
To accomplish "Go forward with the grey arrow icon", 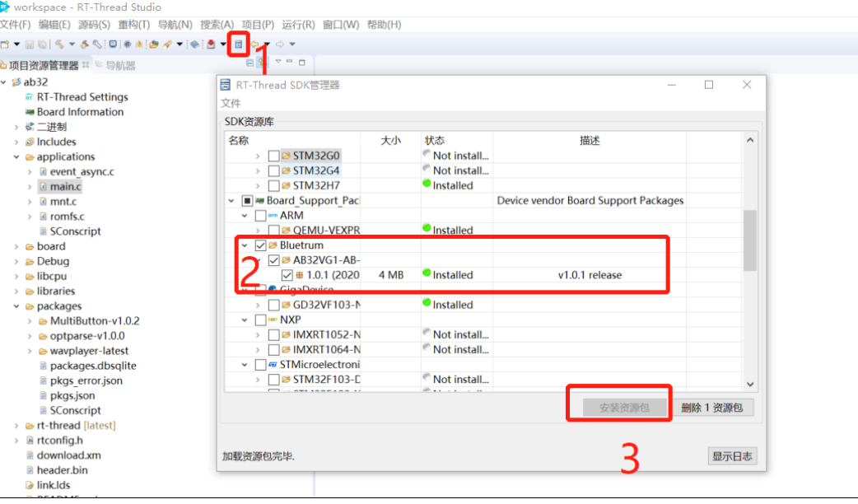I will [x=280, y=44].
